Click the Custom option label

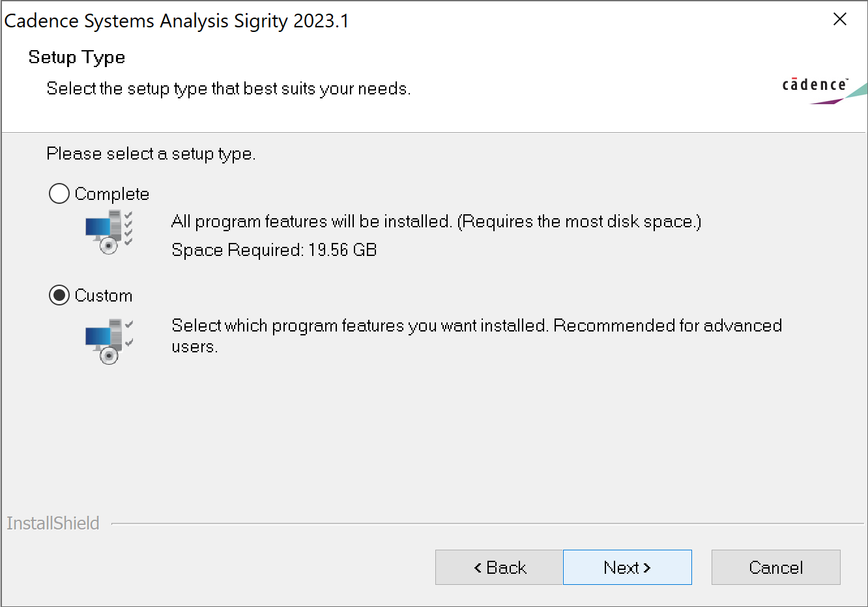(x=103, y=296)
